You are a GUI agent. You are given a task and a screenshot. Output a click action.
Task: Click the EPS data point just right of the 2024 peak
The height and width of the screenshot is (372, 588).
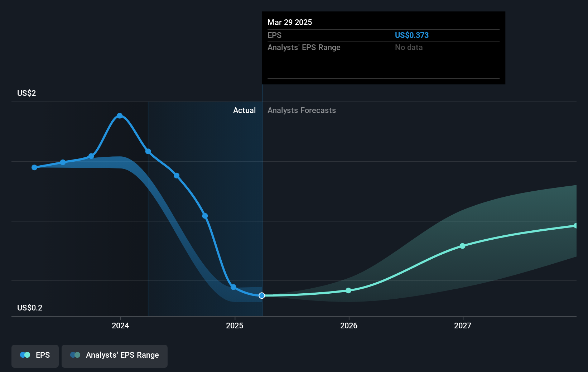pos(148,151)
